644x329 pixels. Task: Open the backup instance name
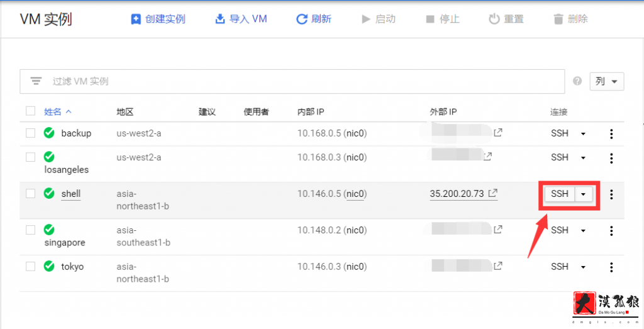(x=76, y=133)
